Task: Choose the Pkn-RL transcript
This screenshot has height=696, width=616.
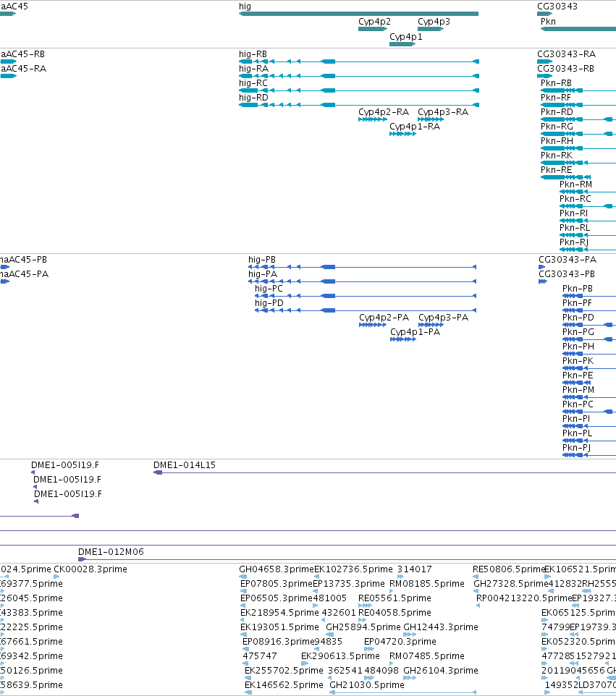Action: (x=575, y=228)
